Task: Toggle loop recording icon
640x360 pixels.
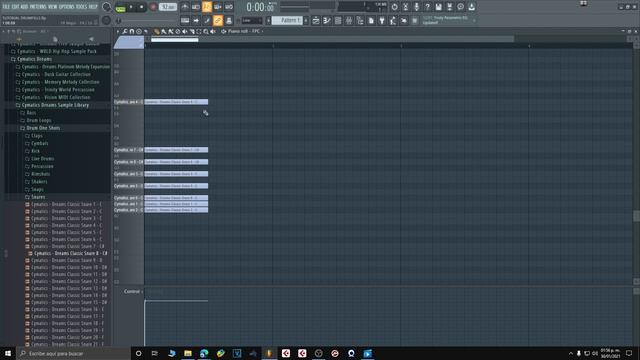Action: pyautogui.click(x=229, y=7)
